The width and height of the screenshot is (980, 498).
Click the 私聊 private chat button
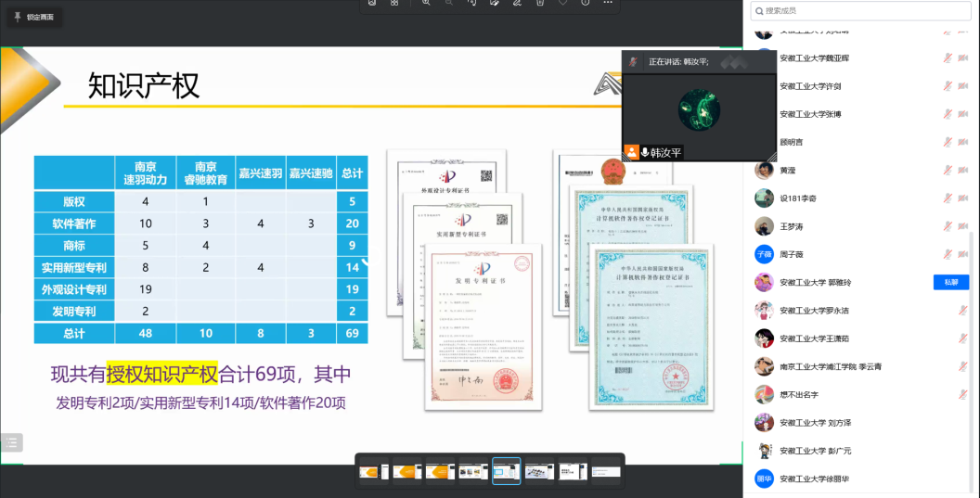click(x=950, y=283)
